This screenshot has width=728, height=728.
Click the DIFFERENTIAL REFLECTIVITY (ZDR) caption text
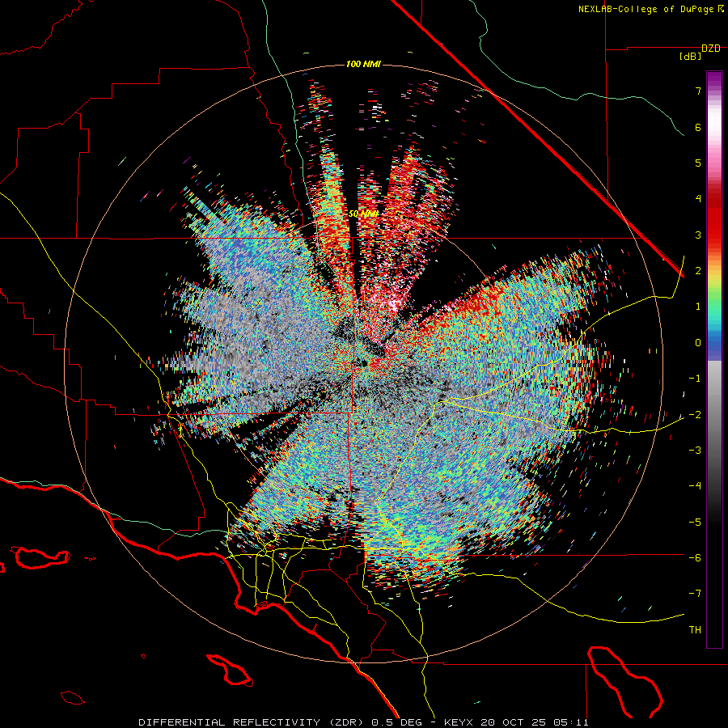pyautogui.click(x=252, y=722)
